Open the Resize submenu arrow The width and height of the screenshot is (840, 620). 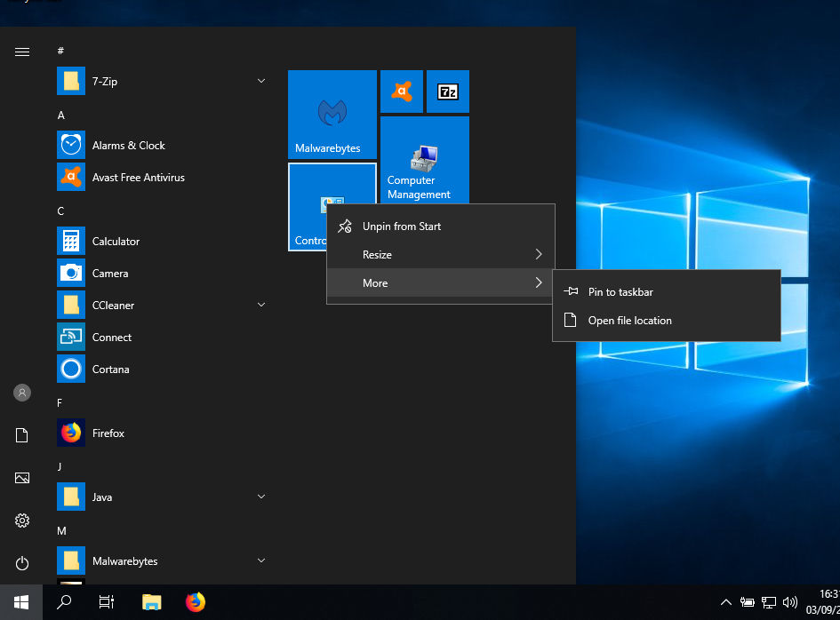(x=539, y=254)
